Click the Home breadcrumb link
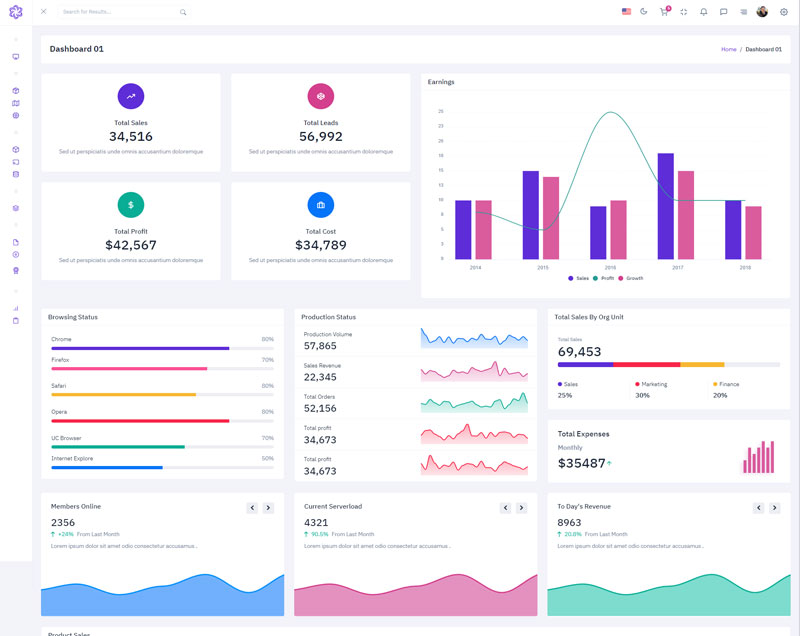 (x=728, y=49)
